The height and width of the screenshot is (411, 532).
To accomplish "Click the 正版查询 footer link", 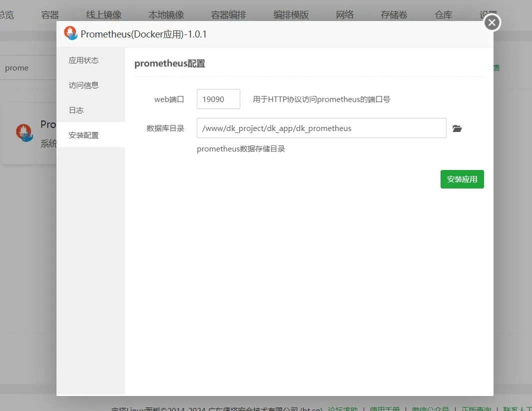I will click(x=477, y=408).
